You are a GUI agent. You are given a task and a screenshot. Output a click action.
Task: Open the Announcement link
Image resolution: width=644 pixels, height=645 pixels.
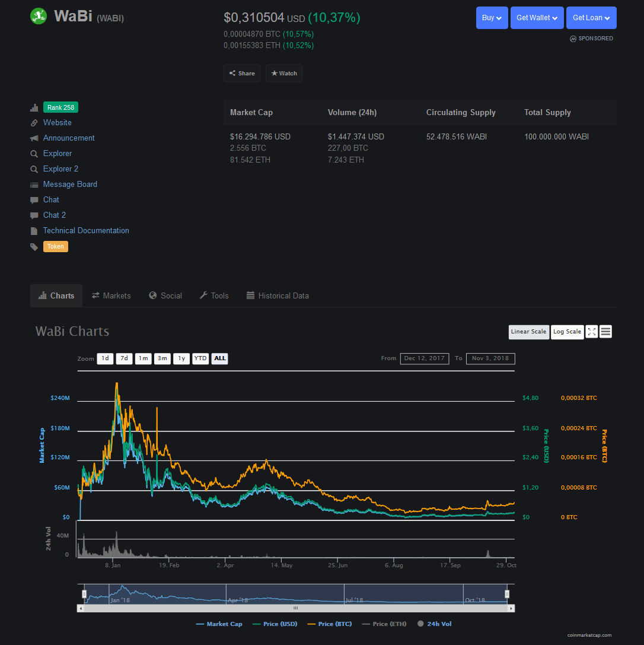click(69, 138)
